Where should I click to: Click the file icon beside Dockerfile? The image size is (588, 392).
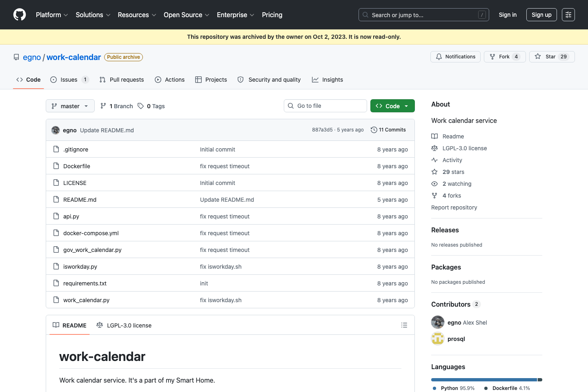point(56,166)
